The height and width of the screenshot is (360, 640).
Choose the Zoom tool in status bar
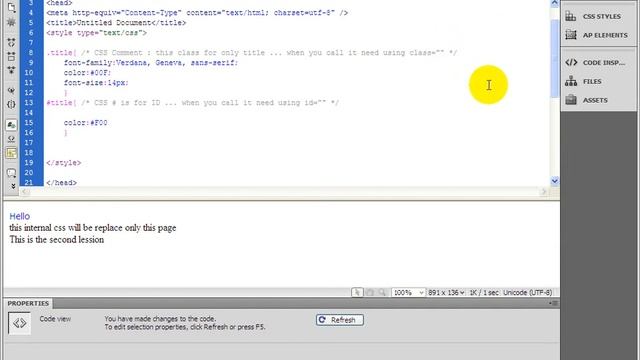pos(382,292)
